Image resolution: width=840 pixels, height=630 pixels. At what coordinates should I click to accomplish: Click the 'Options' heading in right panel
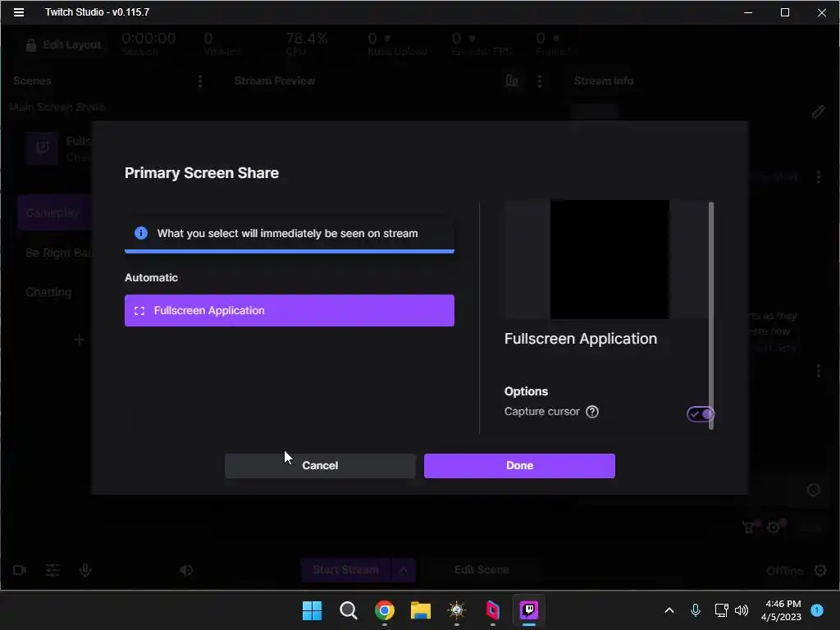(526, 391)
